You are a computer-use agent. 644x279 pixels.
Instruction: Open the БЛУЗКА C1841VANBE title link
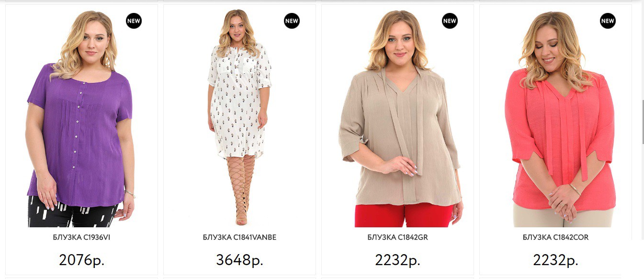[239, 237]
